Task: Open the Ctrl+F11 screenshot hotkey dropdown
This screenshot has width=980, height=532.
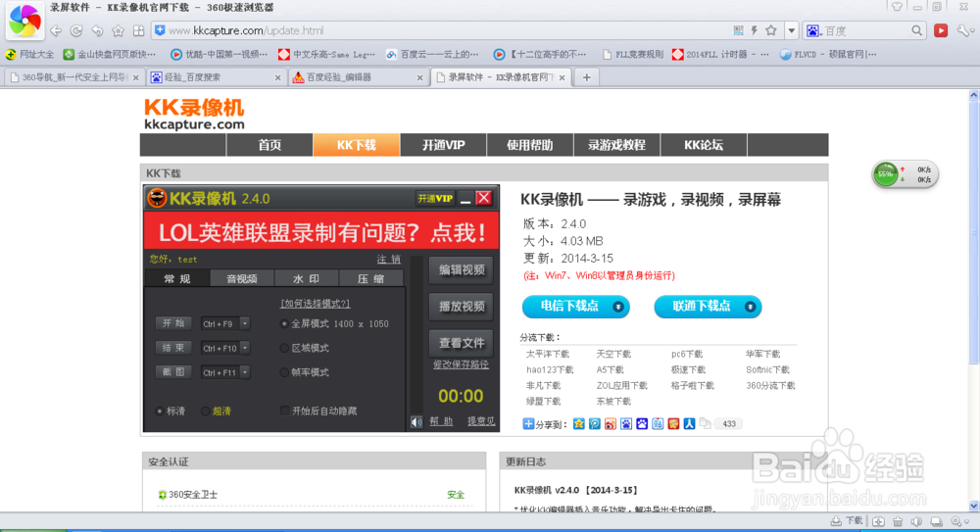Action: tap(245, 372)
